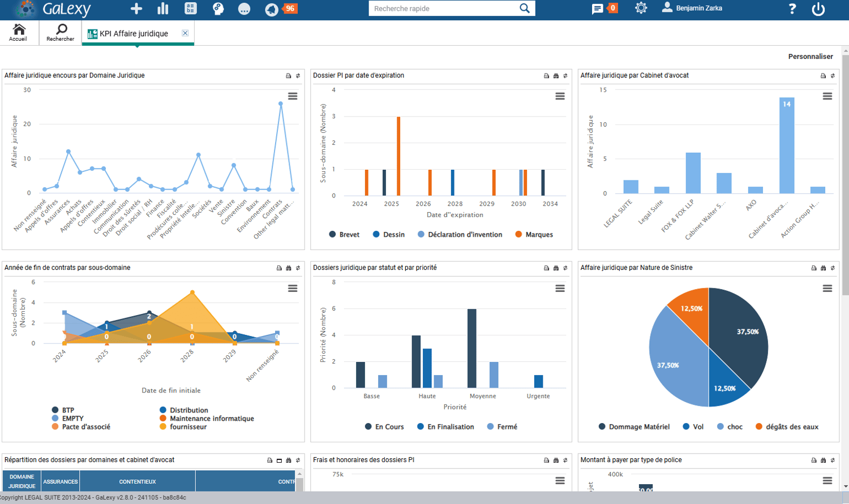Click the Recherche rapide search field
Image resolution: width=849 pixels, height=504 pixels.
444,8
